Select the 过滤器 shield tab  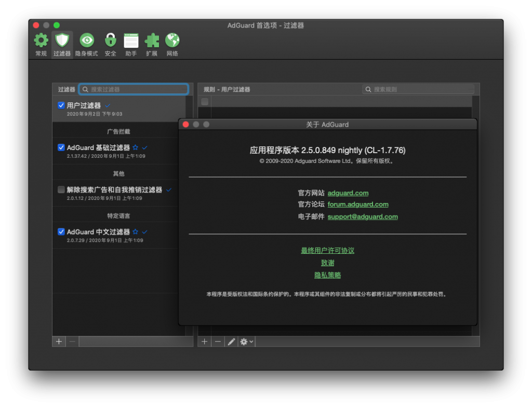point(62,45)
